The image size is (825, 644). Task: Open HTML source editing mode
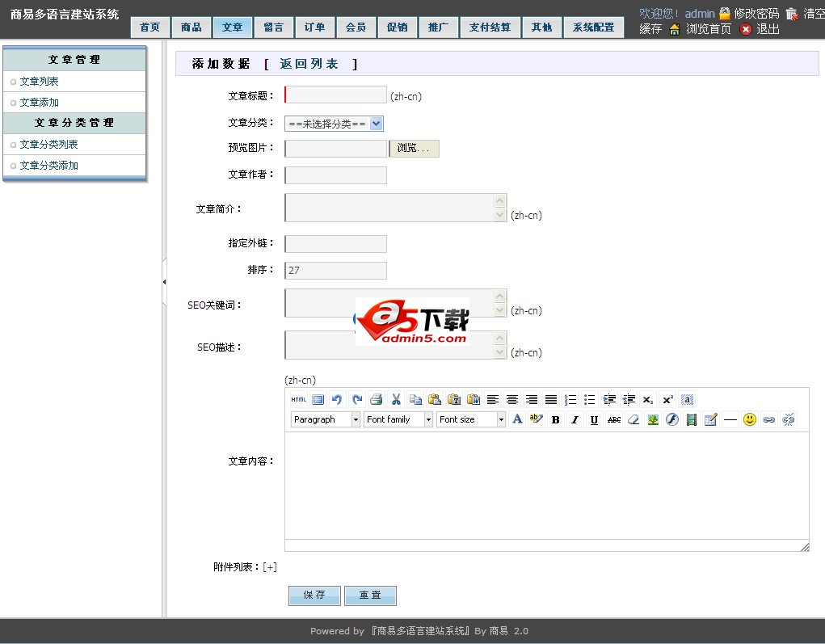(x=298, y=399)
